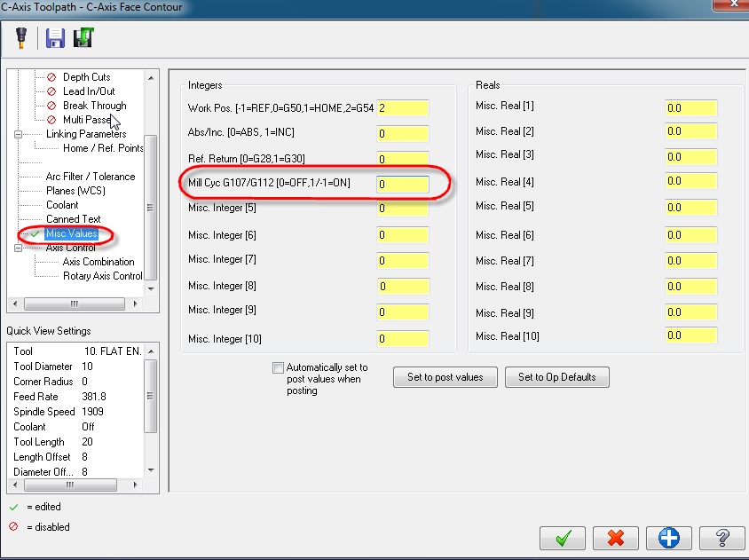Click Set to Op Defaults button
Viewport: 749px width, 560px height.
point(557,377)
